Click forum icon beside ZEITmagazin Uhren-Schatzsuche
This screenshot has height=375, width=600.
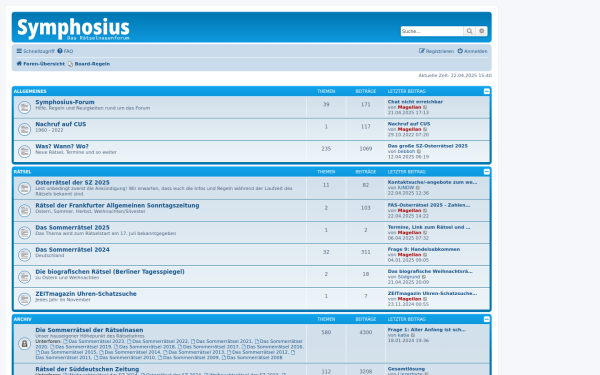[x=24, y=299]
